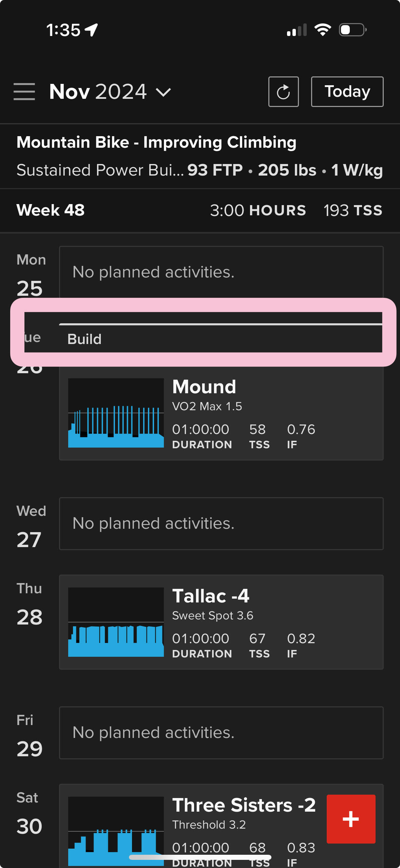This screenshot has height=868, width=400.
Task: Tap the cellular signal bars icon
Action: click(x=297, y=30)
